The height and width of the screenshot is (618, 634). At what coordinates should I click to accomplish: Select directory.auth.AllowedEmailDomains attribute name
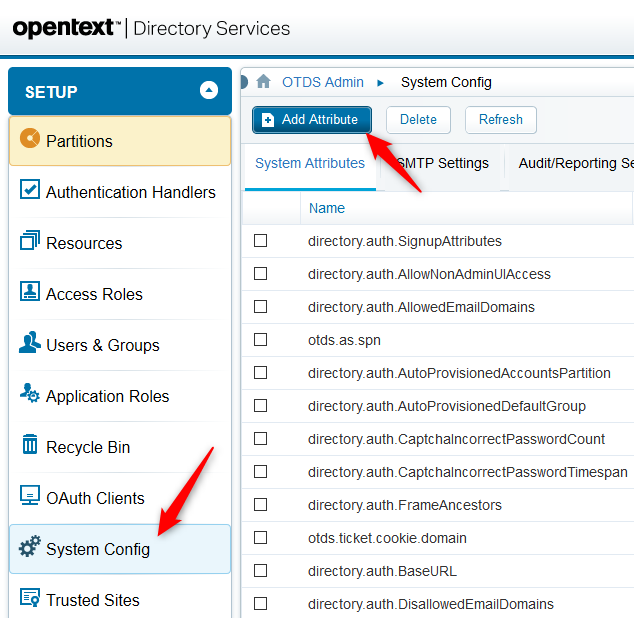[x=421, y=307]
